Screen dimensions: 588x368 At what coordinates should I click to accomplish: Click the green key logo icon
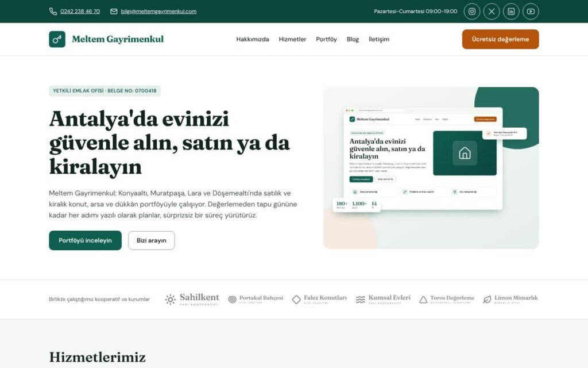[57, 39]
